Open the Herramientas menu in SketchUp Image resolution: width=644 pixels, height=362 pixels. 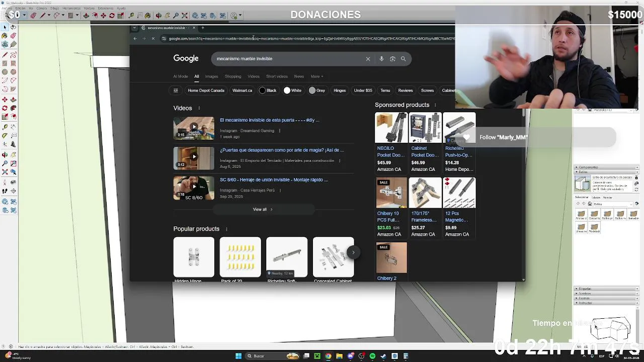pos(71,8)
